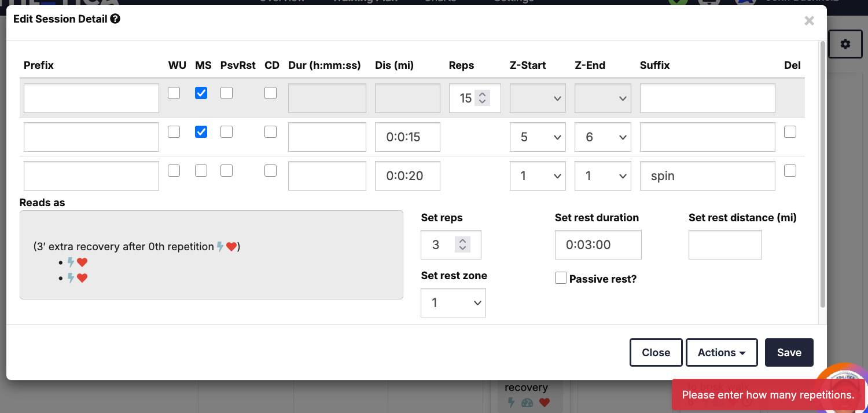Viewport: 868px width, 413px height.
Task: Click the Suffix field containing spin
Action: [x=707, y=176]
